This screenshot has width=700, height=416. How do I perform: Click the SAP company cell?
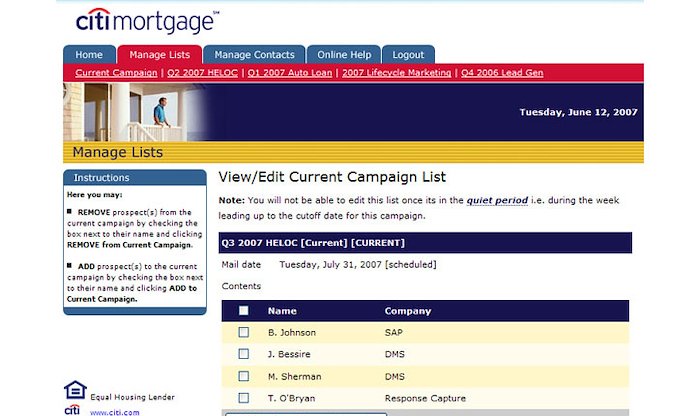(x=393, y=333)
